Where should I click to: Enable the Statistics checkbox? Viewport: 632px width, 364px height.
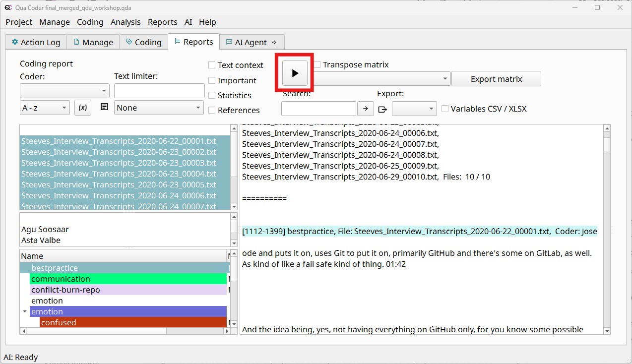[212, 95]
